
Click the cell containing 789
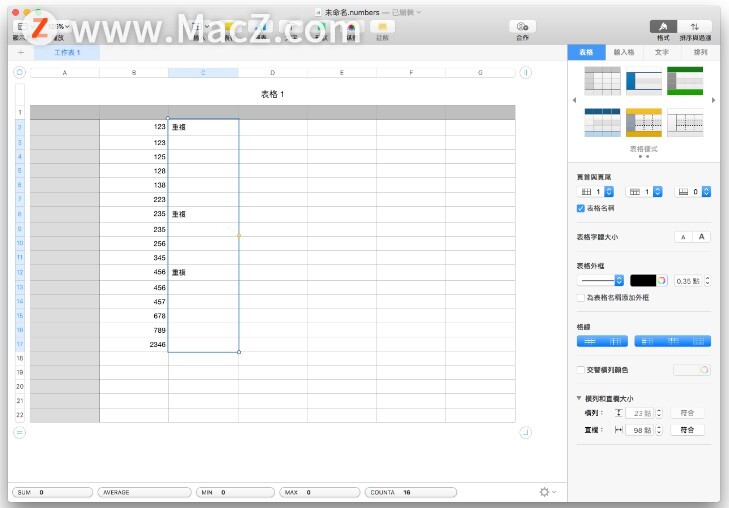point(134,330)
